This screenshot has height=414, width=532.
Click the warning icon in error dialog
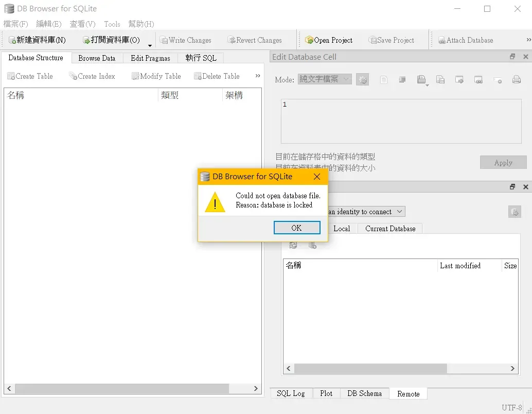[215, 201]
